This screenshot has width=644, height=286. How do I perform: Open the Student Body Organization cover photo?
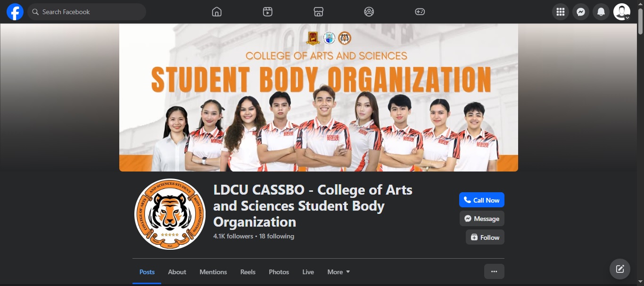tap(319, 98)
